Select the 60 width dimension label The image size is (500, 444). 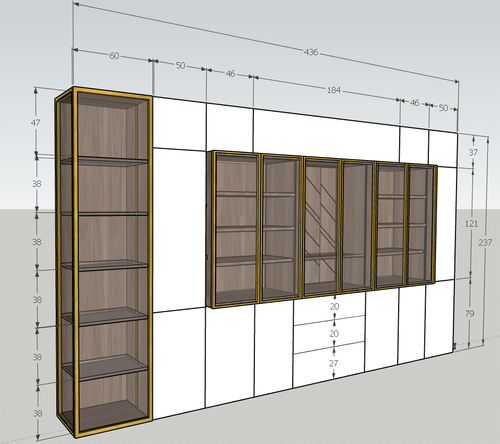(x=114, y=56)
